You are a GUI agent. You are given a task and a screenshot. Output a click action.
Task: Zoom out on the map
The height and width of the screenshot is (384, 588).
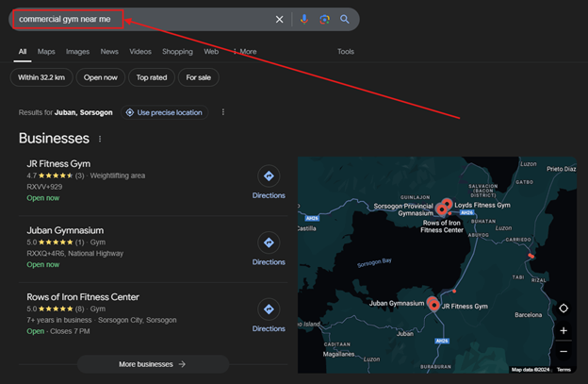563,351
